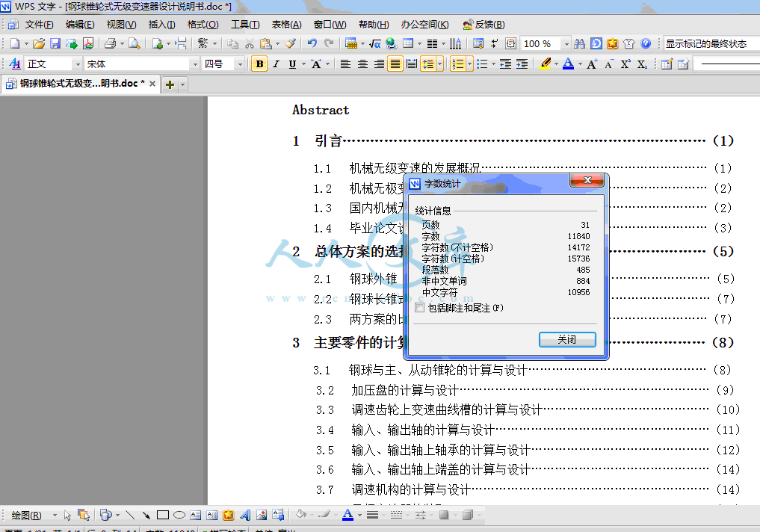The height and width of the screenshot is (532, 760).
Task: Apply the blue font color swatch
Action: 568,64
